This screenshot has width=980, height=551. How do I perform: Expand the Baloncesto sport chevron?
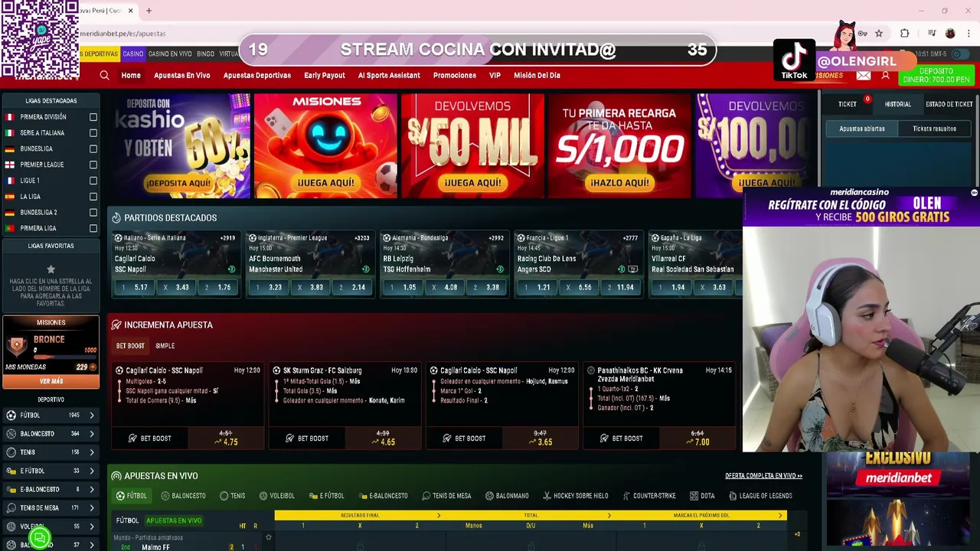tap(92, 433)
